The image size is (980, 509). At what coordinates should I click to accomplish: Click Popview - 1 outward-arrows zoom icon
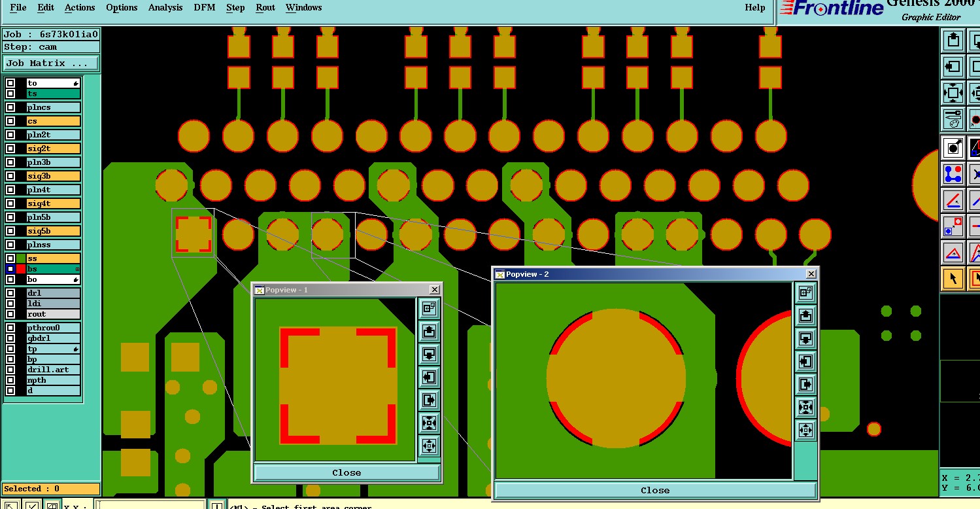click(430, 446)
